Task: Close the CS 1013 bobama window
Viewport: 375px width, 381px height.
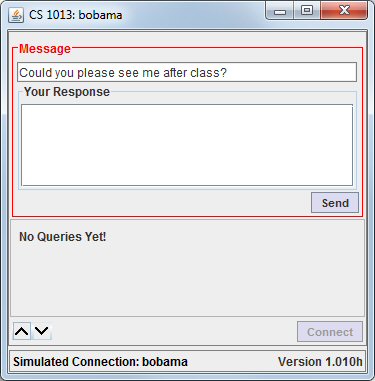Action: coord(344,11)
